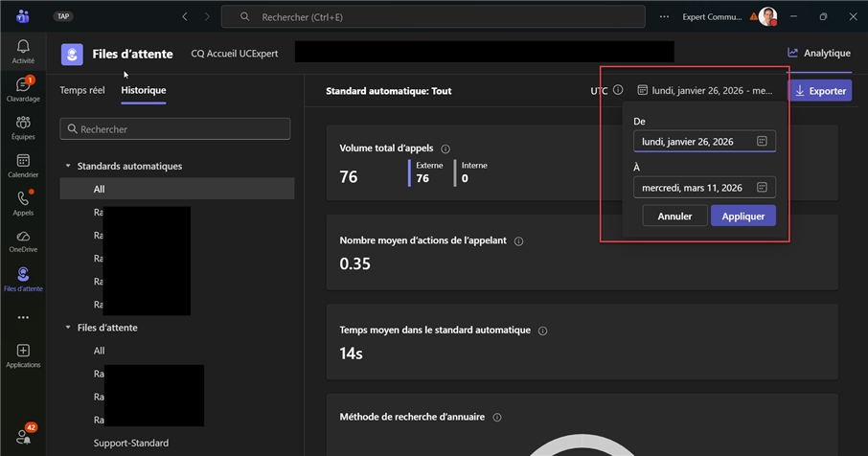This screenshot has width=868, height=456.
Task: Collapse the Standards automatiques section
Action: coord(68,166)
